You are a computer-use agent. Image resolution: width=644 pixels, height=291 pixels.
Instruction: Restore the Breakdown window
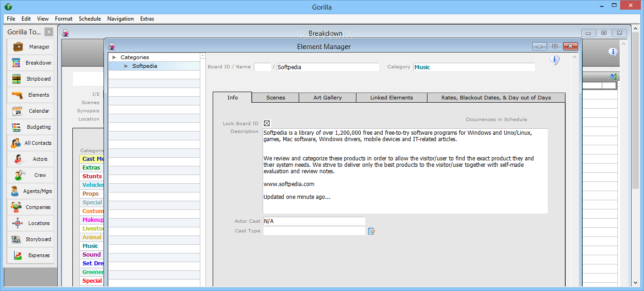(604, 33)
